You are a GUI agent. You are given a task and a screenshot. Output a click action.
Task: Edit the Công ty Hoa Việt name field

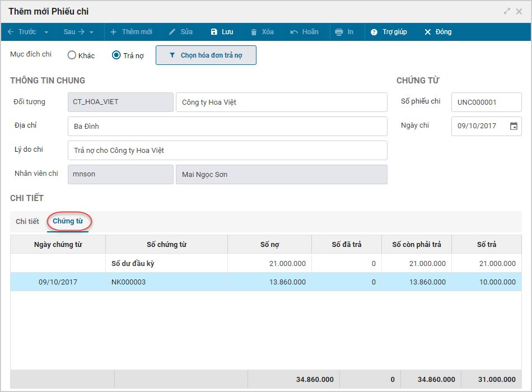point(282,102)
